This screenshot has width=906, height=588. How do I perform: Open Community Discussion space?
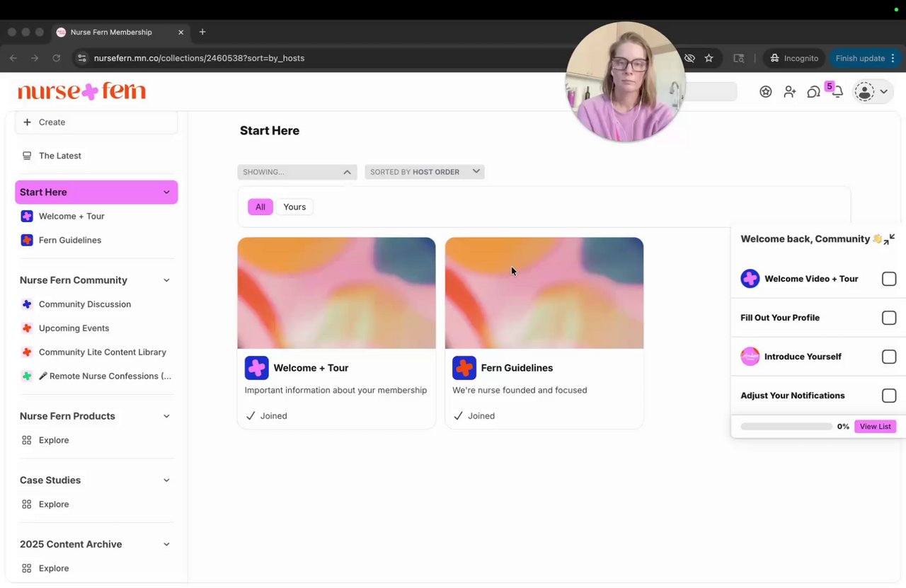[85, 304]
